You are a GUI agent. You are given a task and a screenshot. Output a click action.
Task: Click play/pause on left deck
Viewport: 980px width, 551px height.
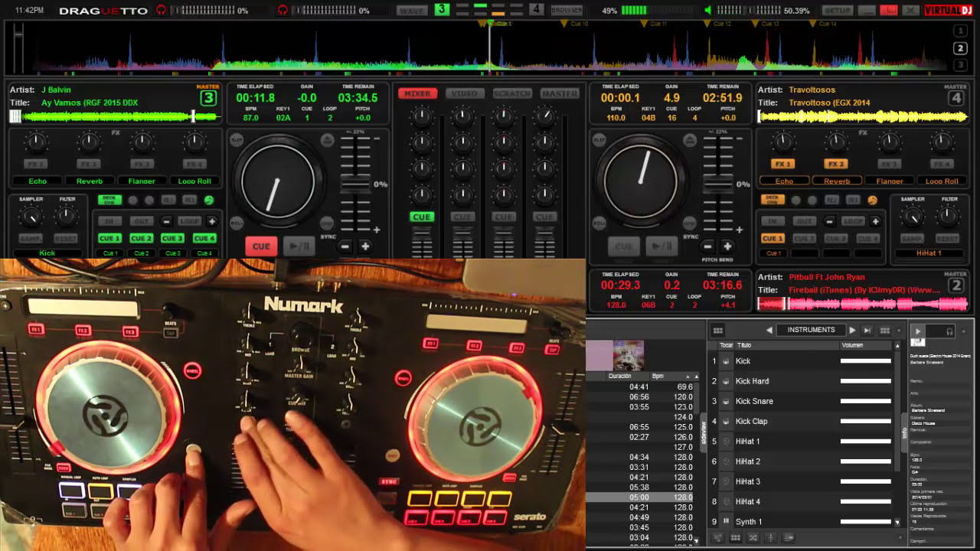click(x=299, y=246)
